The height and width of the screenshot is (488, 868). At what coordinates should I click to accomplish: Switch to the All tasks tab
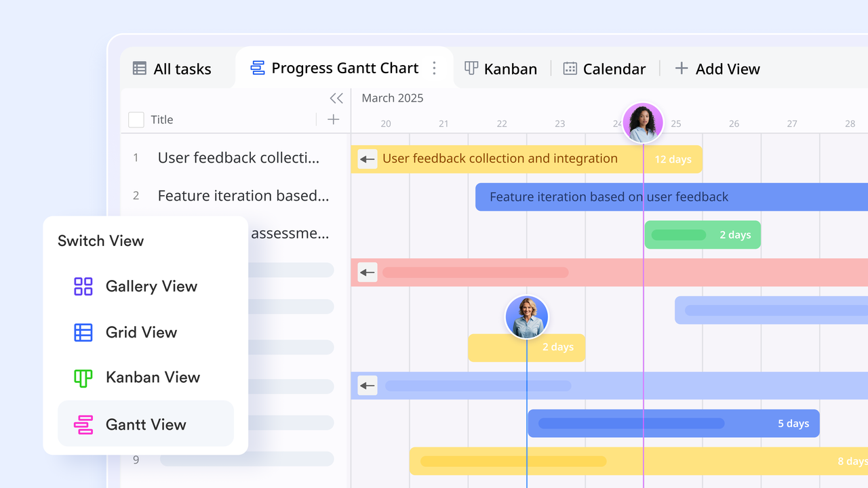click(x=172, y=68)
